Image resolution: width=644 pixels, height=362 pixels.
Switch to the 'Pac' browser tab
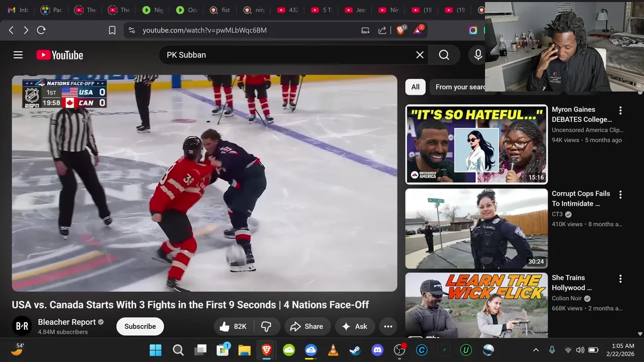click(51, 10)
